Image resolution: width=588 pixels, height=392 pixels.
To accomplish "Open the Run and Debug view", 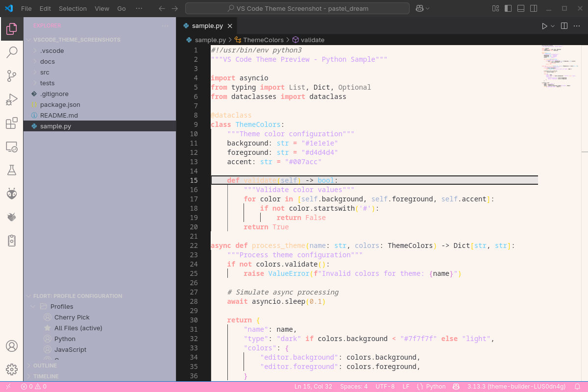I will click(x=12, y=99).
